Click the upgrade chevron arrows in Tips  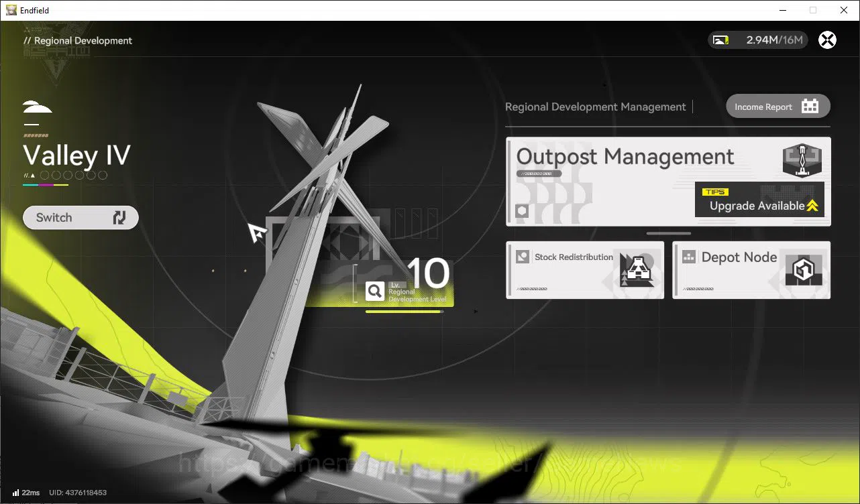point(812,206)
